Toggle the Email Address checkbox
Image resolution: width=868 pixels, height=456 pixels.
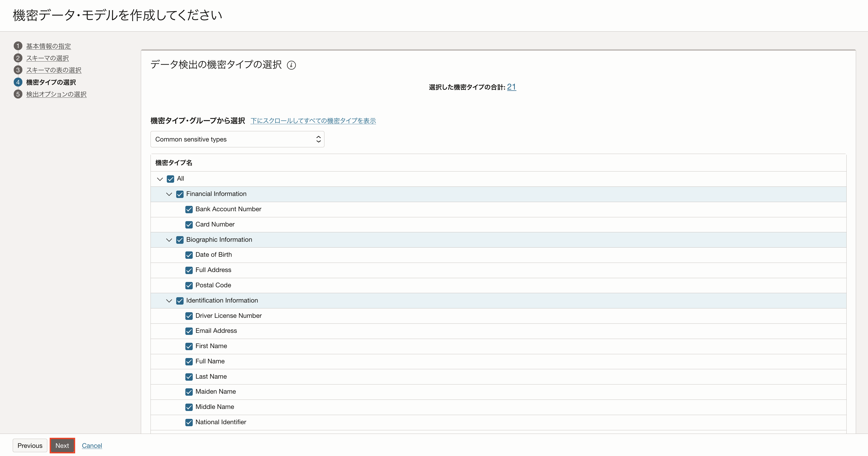coord(189,331)
